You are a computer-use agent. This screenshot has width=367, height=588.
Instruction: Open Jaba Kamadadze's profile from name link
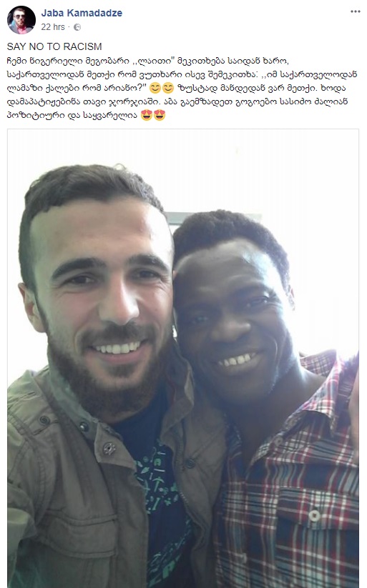(82, 13)
